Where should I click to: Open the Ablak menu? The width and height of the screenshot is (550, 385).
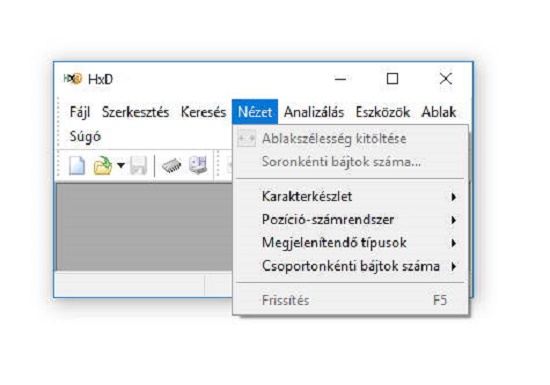tap(439, 112)
